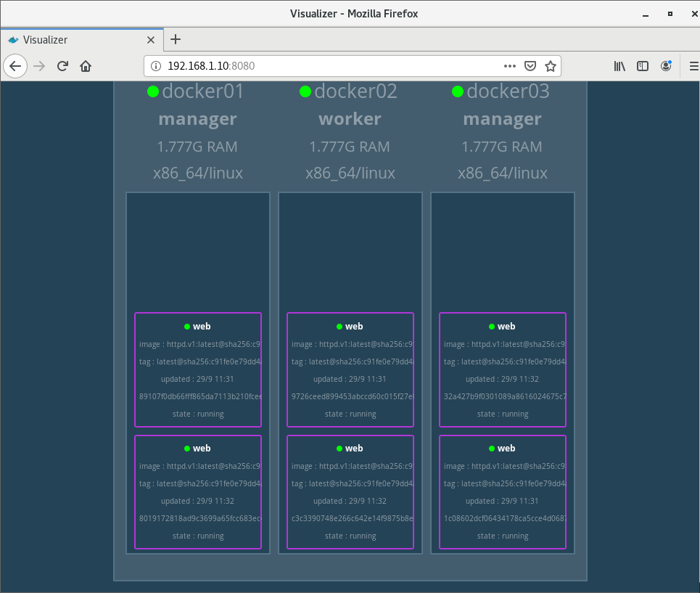Image resolution: width=700 pixels, height=593 pixels.
Task: Open the Firefox hamburger menu
Action: click(x=693, y=66)
